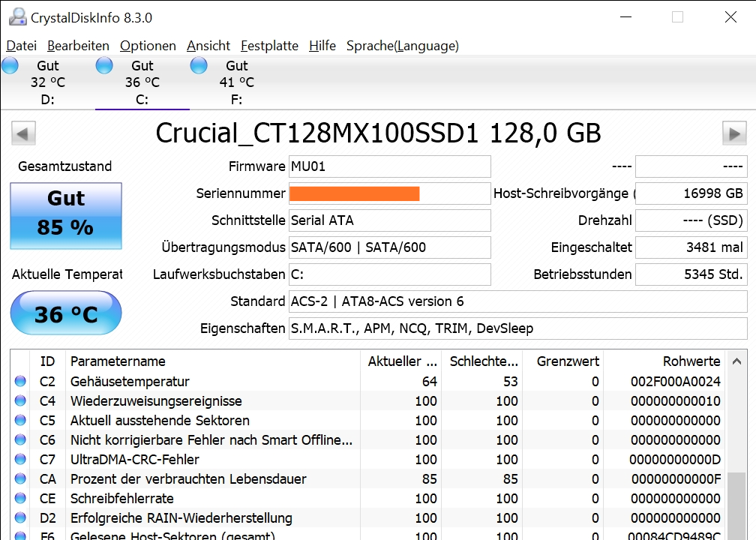Click the Parametername column header
Screen dimensions: 756x540
pyautogui.click(x=213, y=361)
